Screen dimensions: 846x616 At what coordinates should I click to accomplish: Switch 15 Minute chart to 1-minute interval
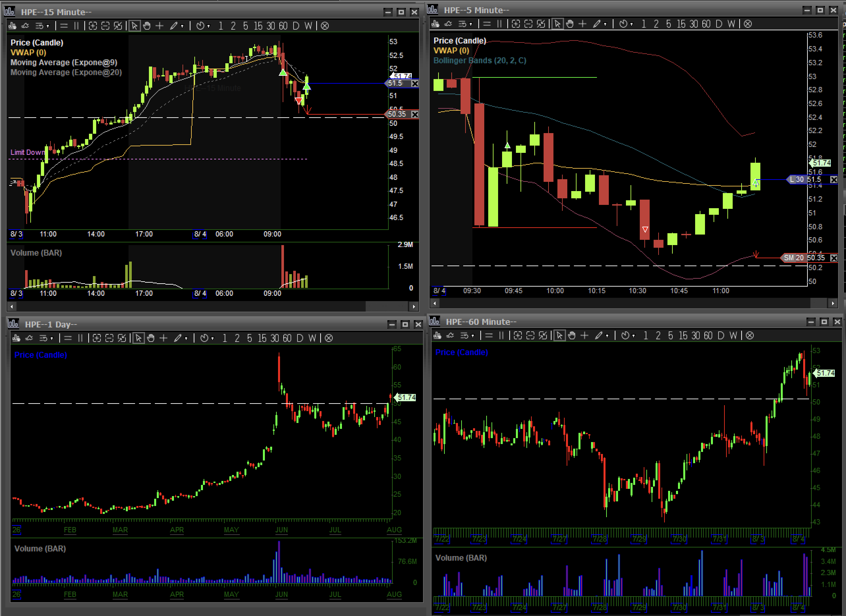tap(221, 26)
